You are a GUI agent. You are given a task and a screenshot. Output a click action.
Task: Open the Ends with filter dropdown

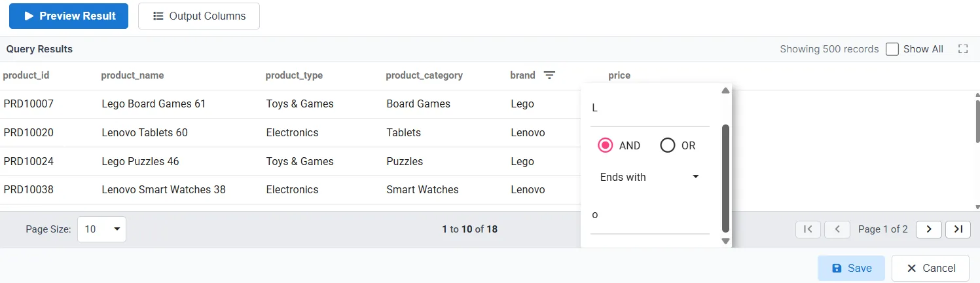(649, 177)
